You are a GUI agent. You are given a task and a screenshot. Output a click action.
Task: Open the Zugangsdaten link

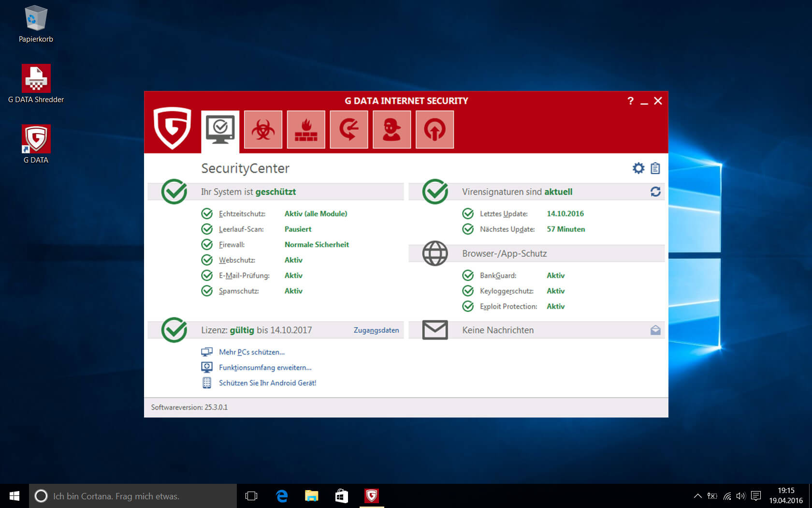[376, 330]
